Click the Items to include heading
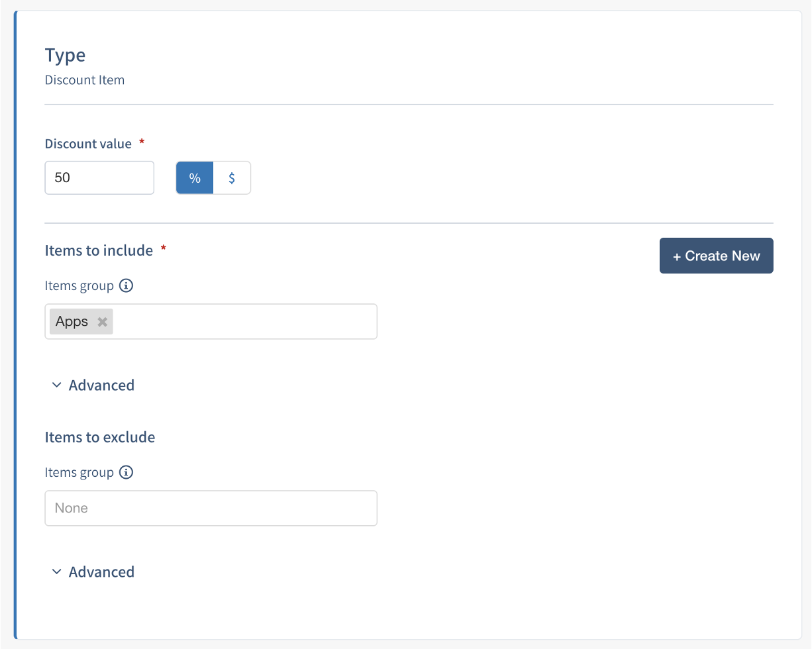 pyautogui.click(x=99, y=250)
